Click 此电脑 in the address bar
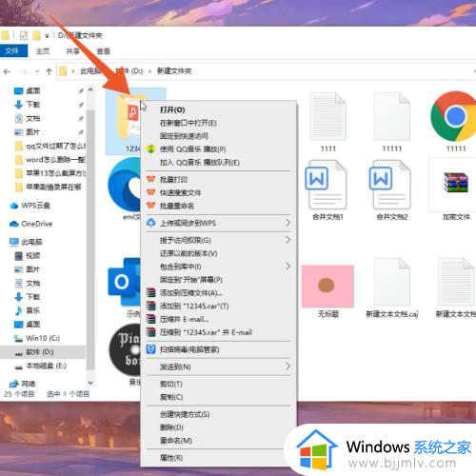 (90, 71)
